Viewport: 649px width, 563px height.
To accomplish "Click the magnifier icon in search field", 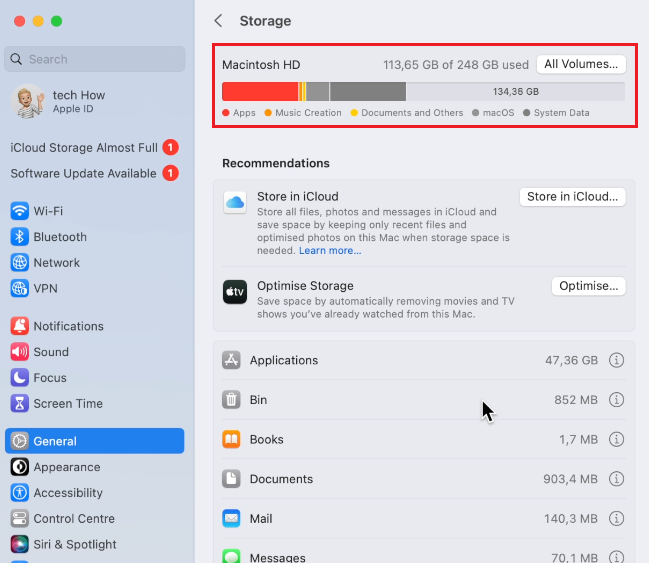I will pos(16,59).
